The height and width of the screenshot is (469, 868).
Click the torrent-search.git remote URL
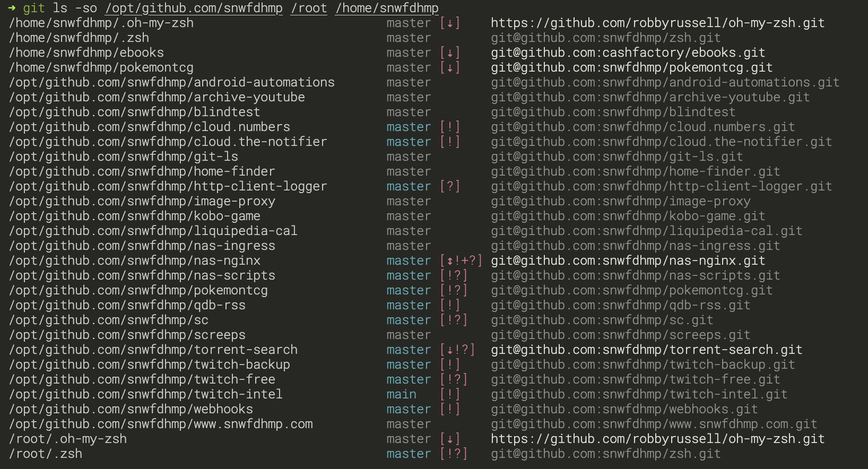click(647, 350)
